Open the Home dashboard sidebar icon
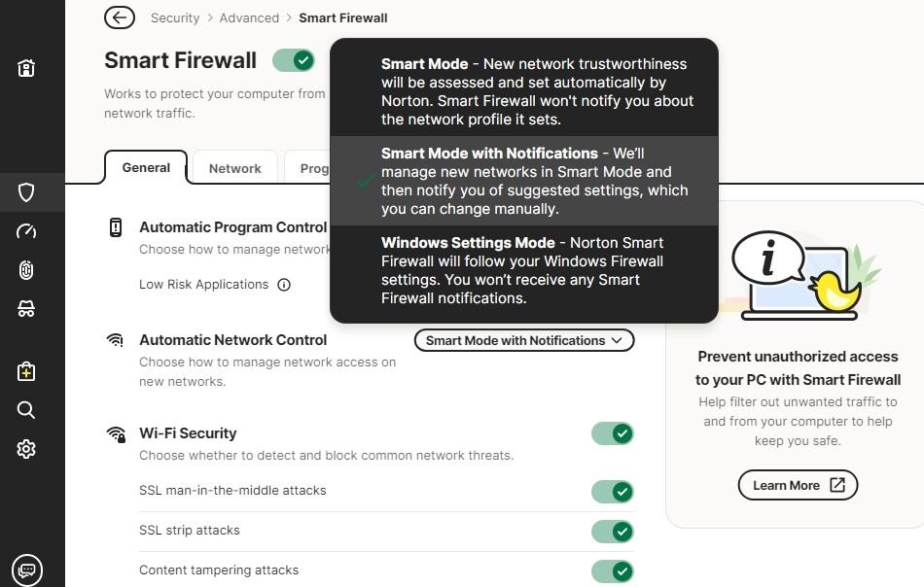The image size is (924, 587). pyautogui.click(x=26, y=68)
